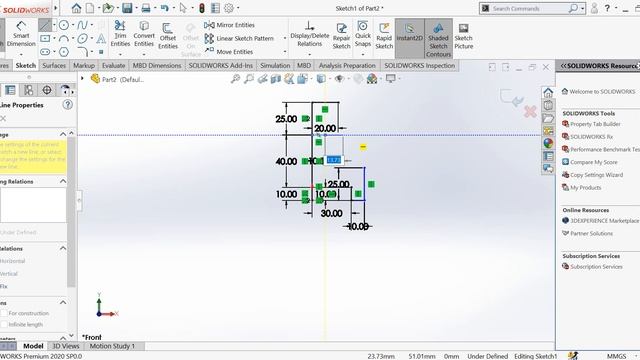The image size is (640, 360).
Task: Click the Convert Entities tool
Action: tap(144, 33)
